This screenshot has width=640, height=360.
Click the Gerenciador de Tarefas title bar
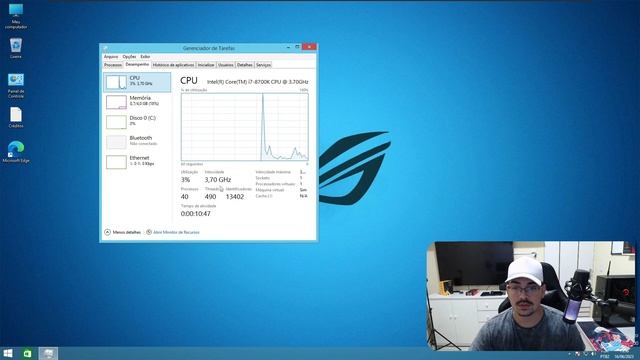209,48
